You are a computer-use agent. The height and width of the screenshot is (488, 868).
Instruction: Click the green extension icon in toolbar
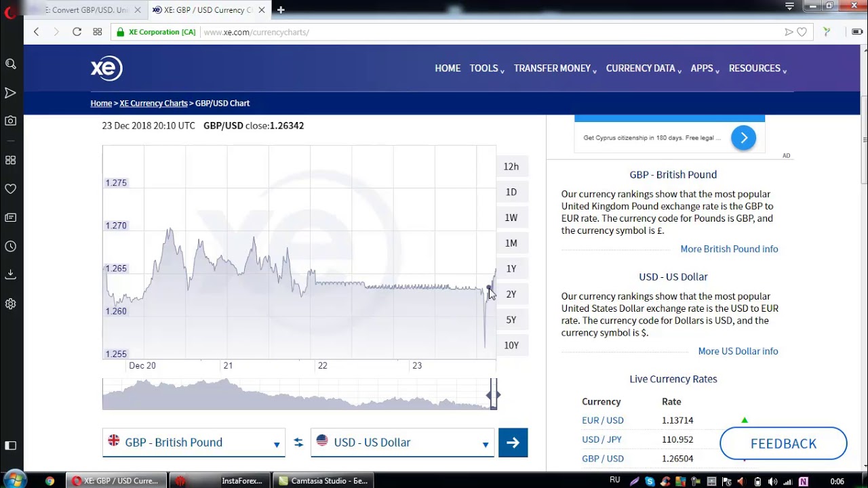827,32
